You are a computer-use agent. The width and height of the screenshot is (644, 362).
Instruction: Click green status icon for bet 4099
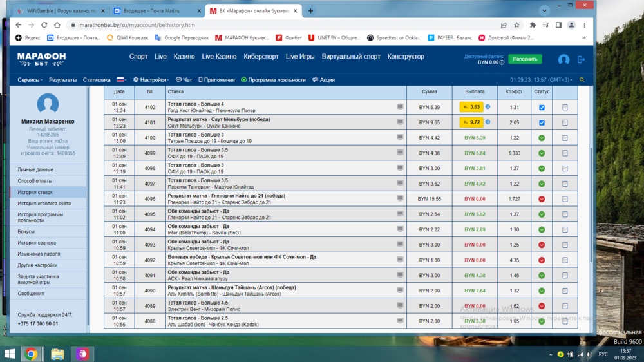coord(542,153)
